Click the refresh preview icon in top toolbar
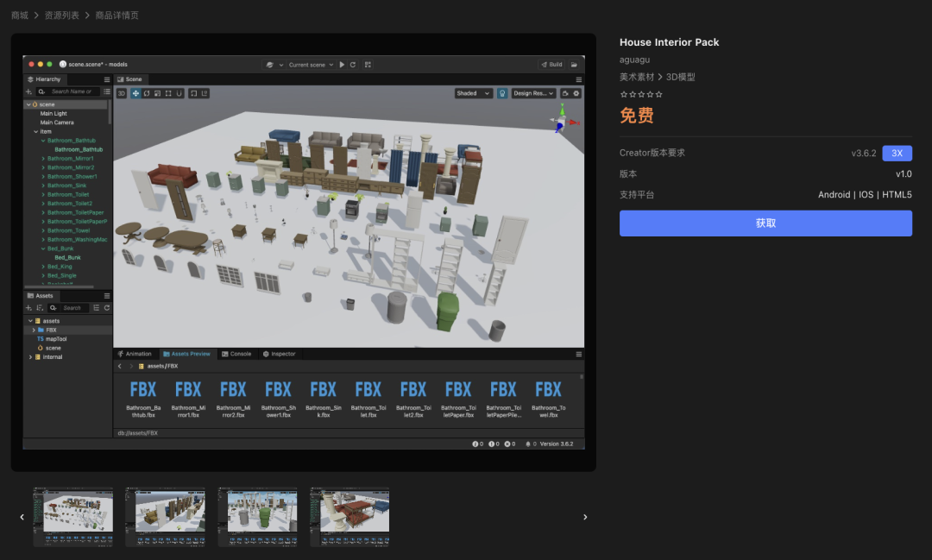Viewport: 932px width, 560px height. click(352, 65)
